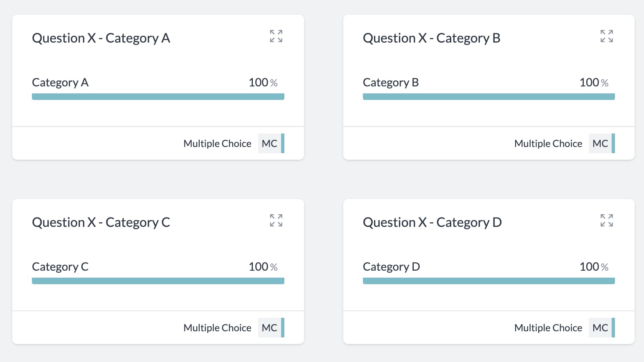The image size is (644, 362).
Task: Click the MC badge on Category D card
Action: tap(600, 328)
